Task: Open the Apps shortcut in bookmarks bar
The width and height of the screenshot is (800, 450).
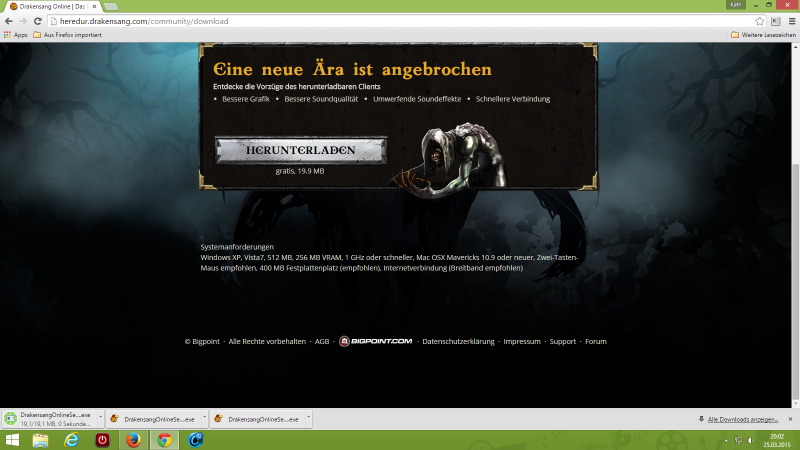Action: click(15, 35)
